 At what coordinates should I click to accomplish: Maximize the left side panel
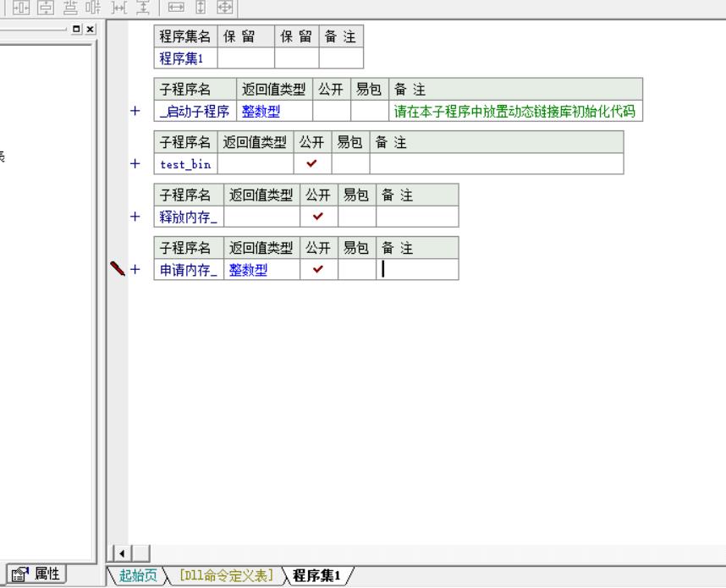coord(76,29)
